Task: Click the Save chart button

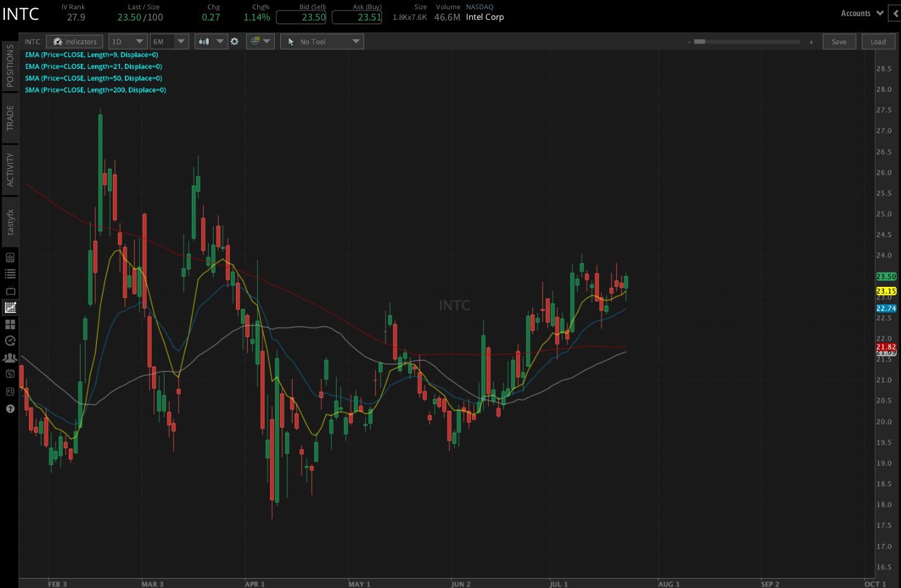Action: tap(839, 42)
